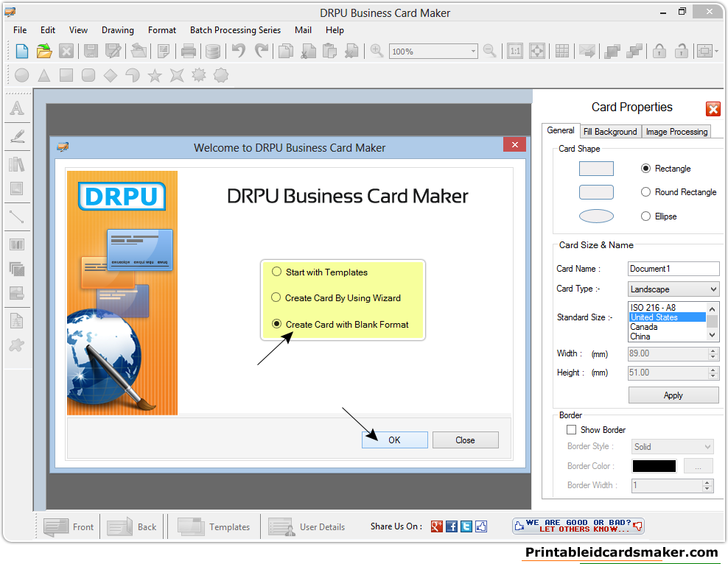Select Create Card By Using Wizard option

(x=336, y=297)
